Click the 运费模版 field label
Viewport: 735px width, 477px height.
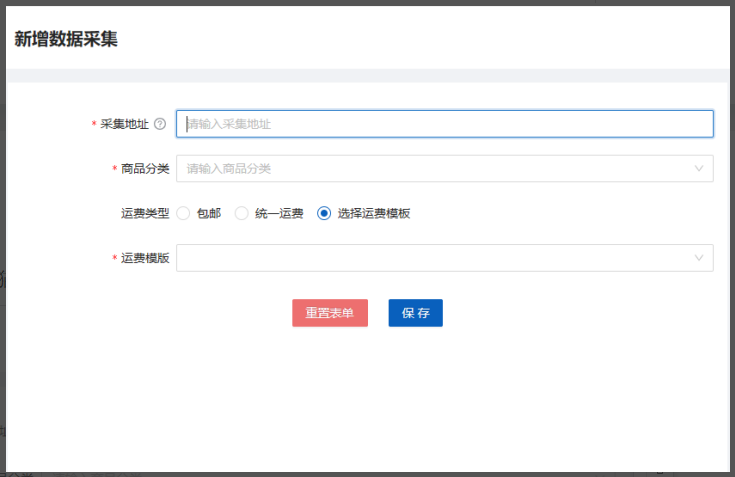144,258
